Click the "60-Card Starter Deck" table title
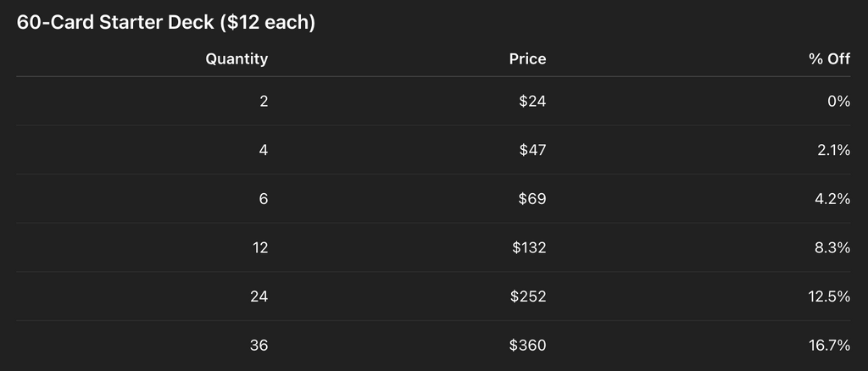Image resolution: width=868 pixels, height=371 pixels. [x=166, y=23]
